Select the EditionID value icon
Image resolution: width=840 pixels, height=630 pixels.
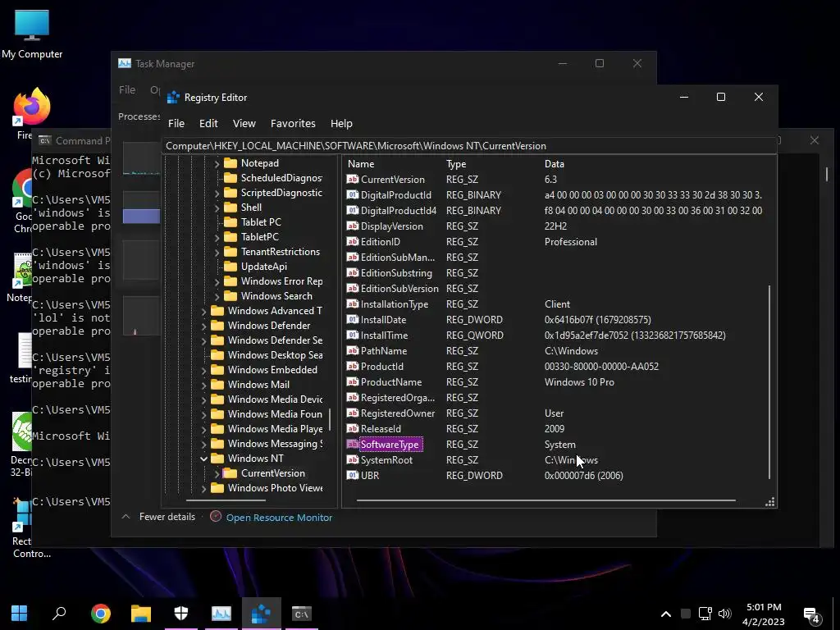coord(353,241)
